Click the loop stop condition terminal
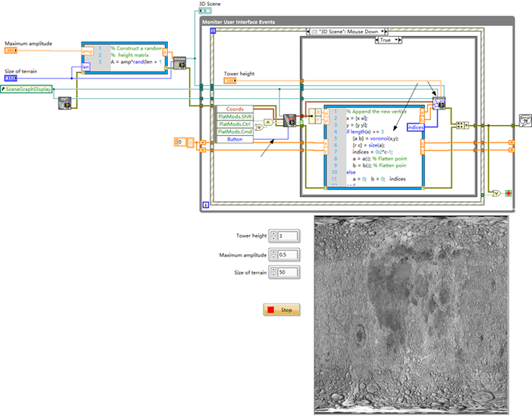Screen dimensions: 532x420 [508, 193]
